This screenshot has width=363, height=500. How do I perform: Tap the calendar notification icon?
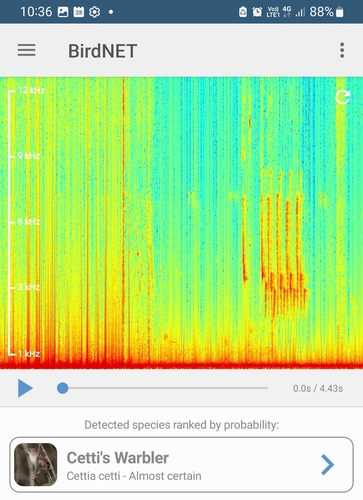[x=79, y=12]
